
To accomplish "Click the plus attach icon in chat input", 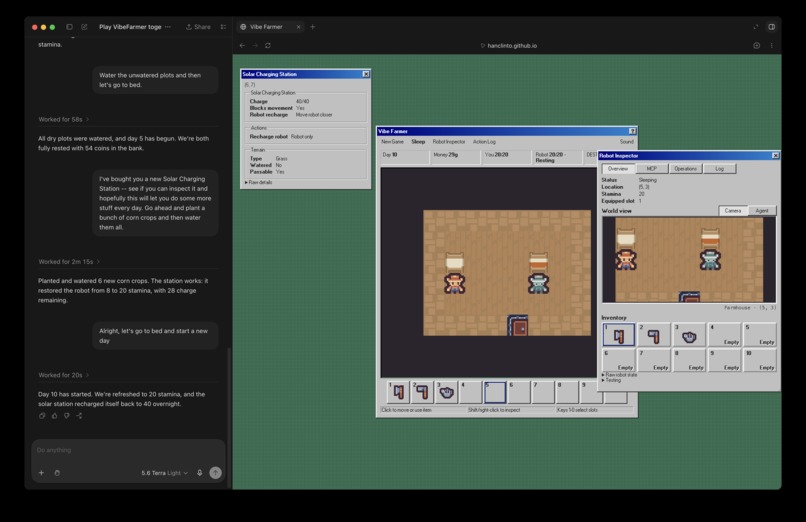I will 42,473.
